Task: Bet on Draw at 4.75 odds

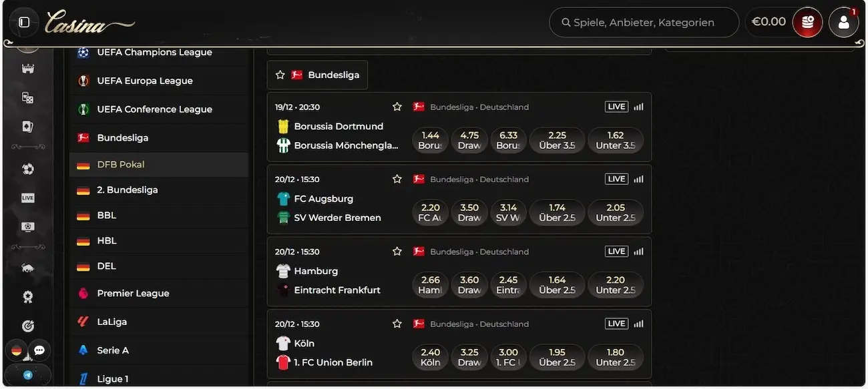Action: (x=469, y=140)
